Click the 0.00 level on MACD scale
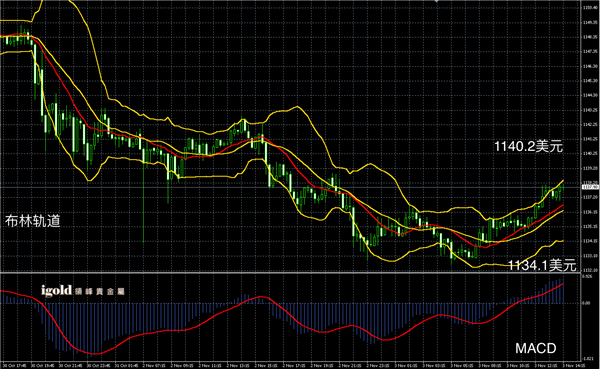The image size is (600, 369). click(586, 303)
